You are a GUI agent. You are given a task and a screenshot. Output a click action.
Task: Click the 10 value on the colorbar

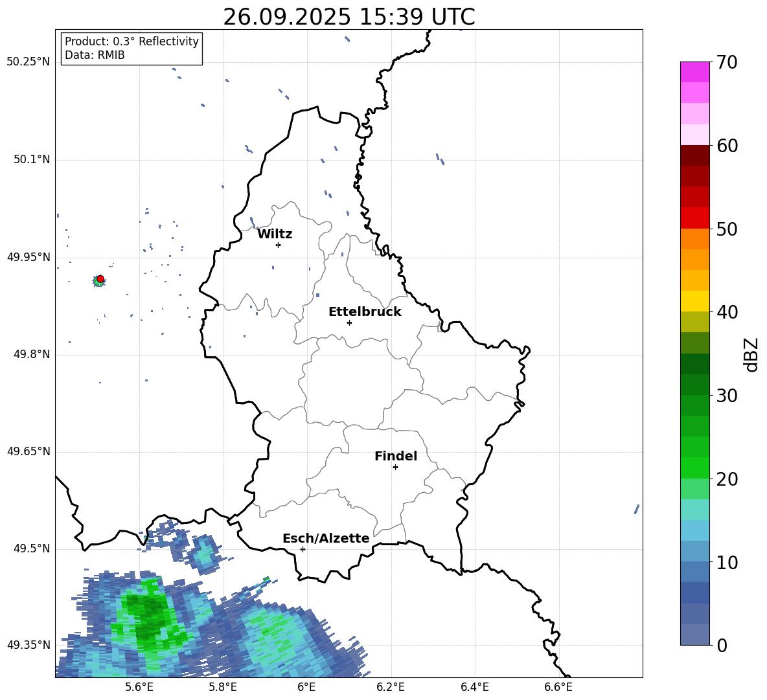727,562
